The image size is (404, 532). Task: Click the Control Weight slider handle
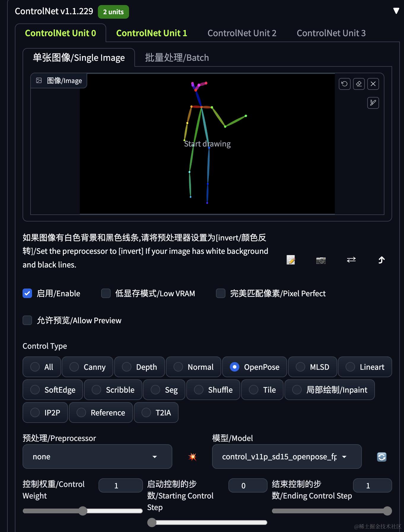83,511
